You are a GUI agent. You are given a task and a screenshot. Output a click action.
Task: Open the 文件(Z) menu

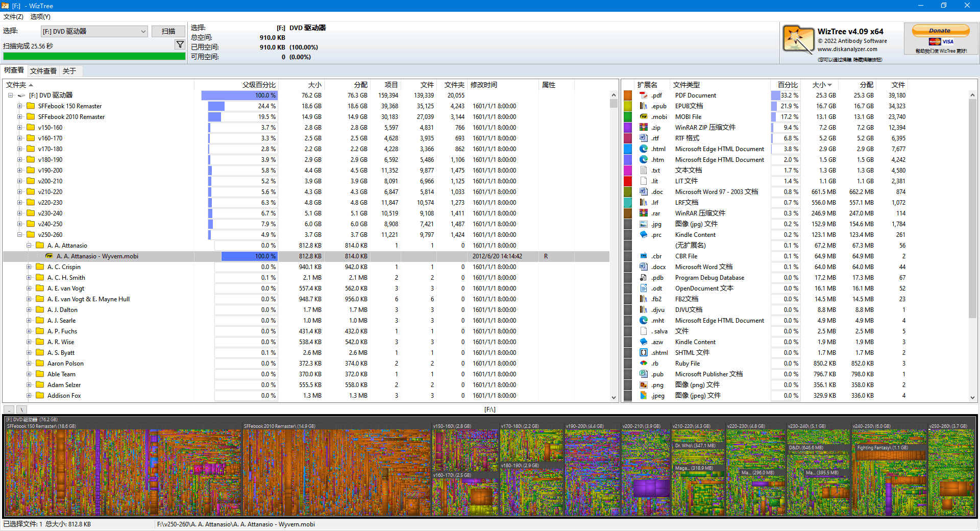coord(13,17)
